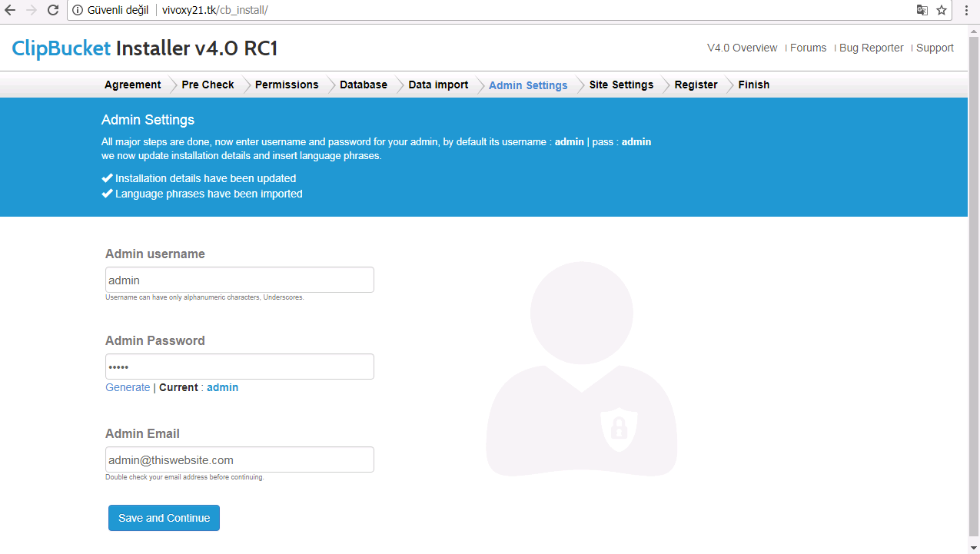
Task: Click the username alphanumeric hint text
Action: point(204,297)
